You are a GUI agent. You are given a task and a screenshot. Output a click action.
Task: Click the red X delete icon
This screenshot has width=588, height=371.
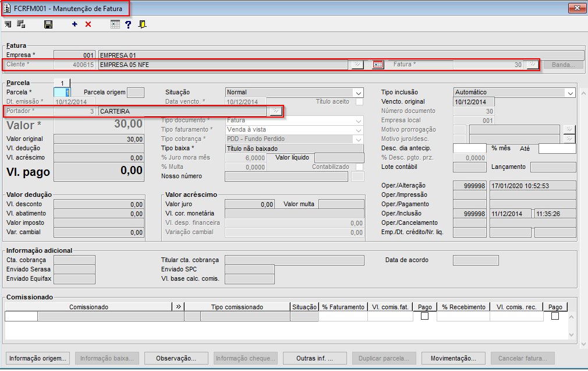(88, 24)
